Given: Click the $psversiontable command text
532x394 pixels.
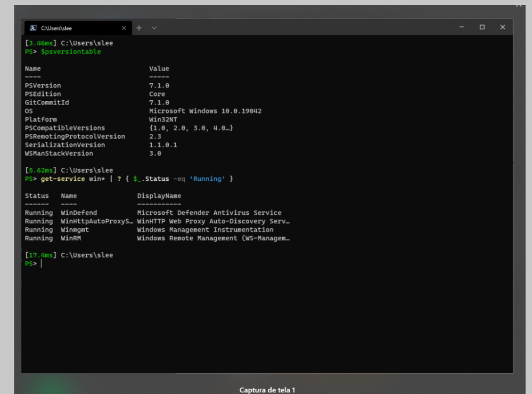Looking at the screenshot, I should pyautogui.click(x=71, y=52).
